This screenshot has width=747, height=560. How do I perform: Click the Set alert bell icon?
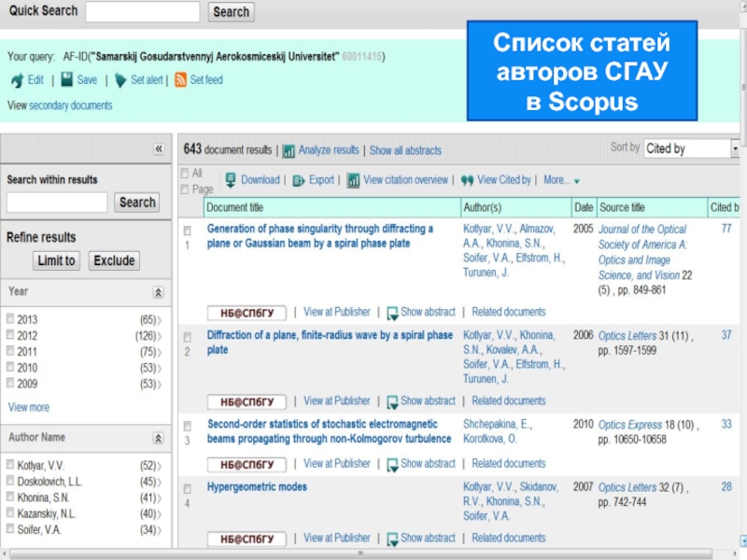click(x=120, y=80)
